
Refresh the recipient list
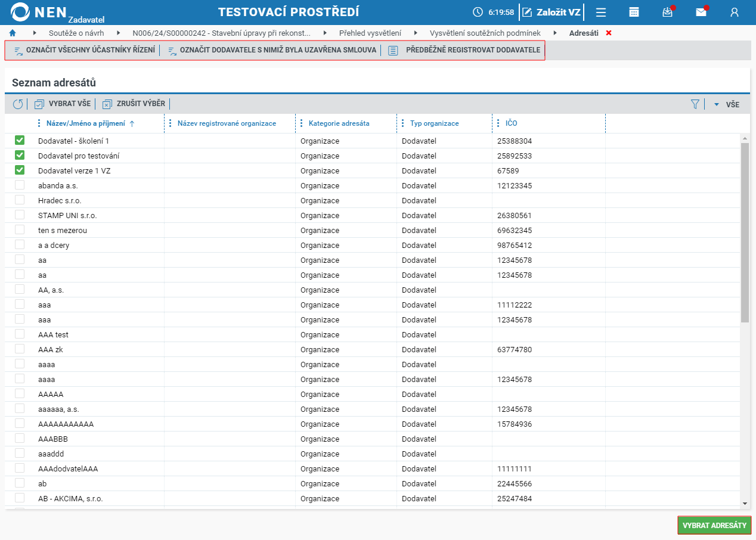coord(18,104)
